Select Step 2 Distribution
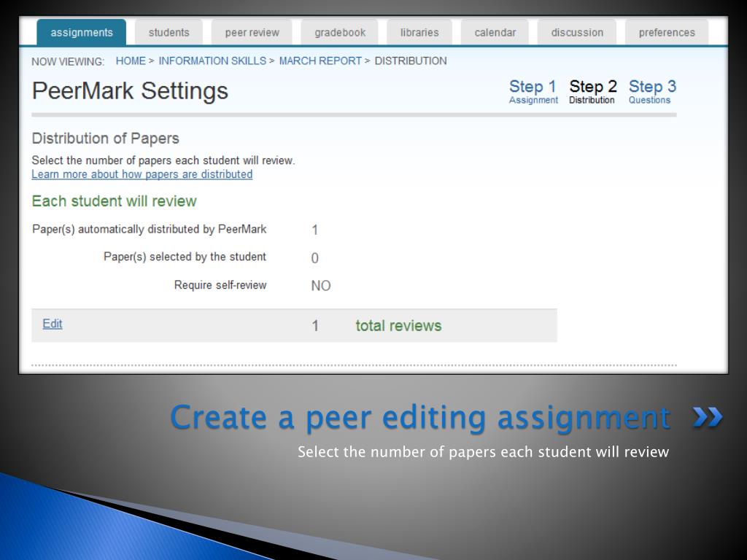This screenshot has width=747, height=560. (592, 91)
